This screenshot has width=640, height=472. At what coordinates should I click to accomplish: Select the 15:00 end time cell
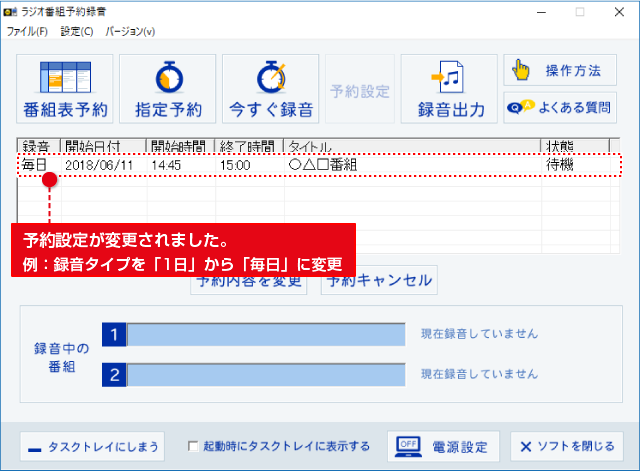pyautogui.click(x=235, y=165)
